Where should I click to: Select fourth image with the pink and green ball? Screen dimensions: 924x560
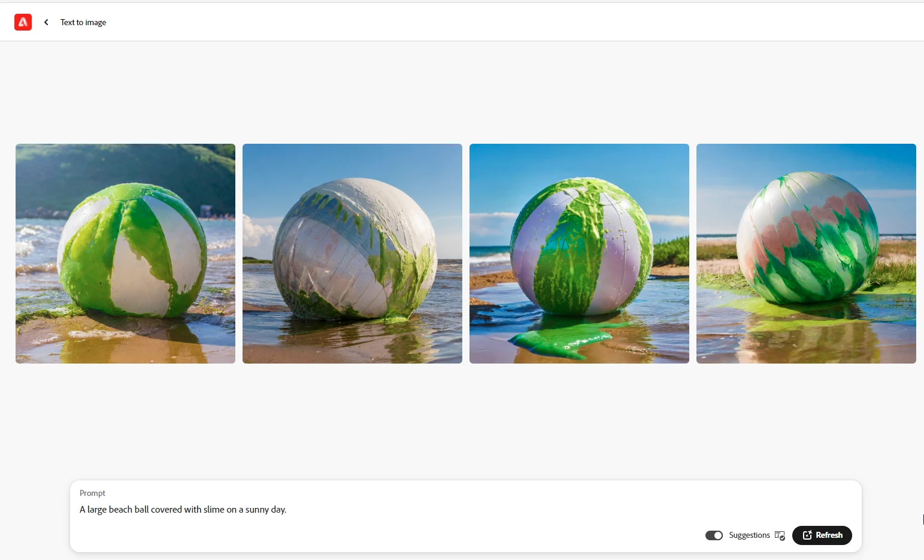coord(806,253)
